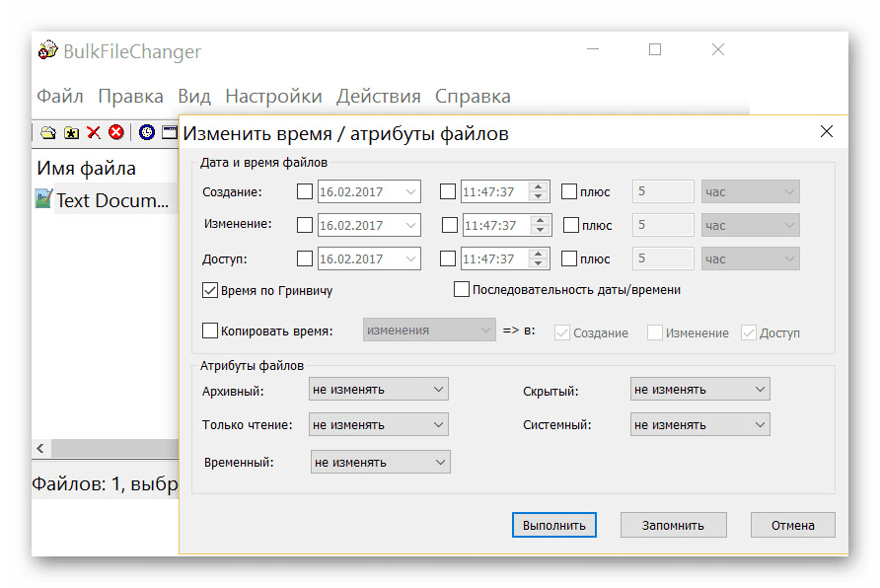Image resolution: width=880 pixels, height=588 pixels.
Task: Click the window-shaped toolbar icon
Action: pyautogui.click(x=170, y=132)
